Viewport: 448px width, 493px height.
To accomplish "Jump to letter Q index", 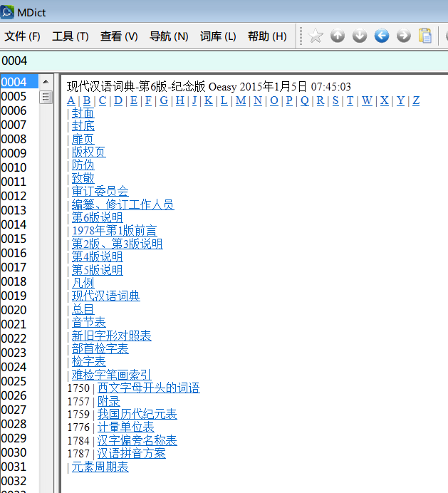I will point(305,100).
